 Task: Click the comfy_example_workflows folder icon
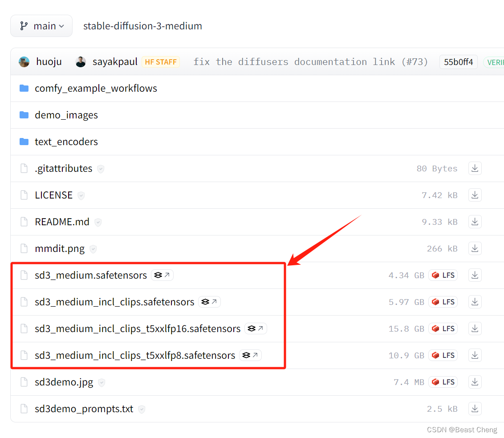click(x=24, y=88)
